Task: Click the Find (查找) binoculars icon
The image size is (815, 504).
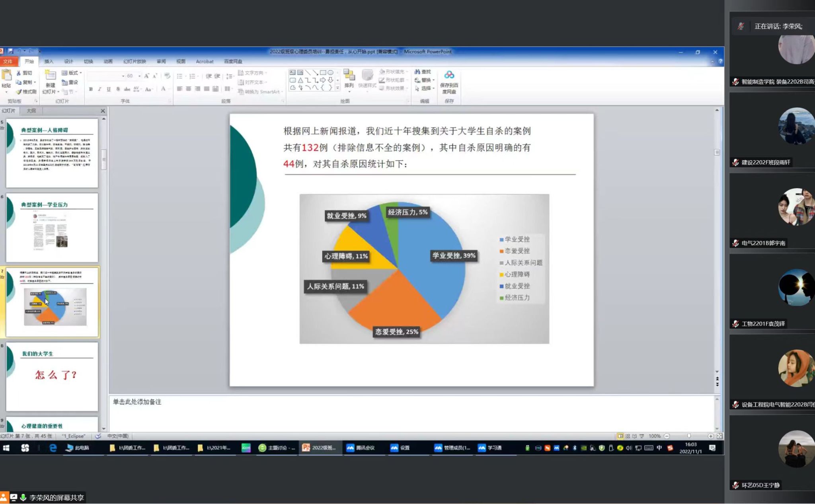Action: (x=417, y=72)
